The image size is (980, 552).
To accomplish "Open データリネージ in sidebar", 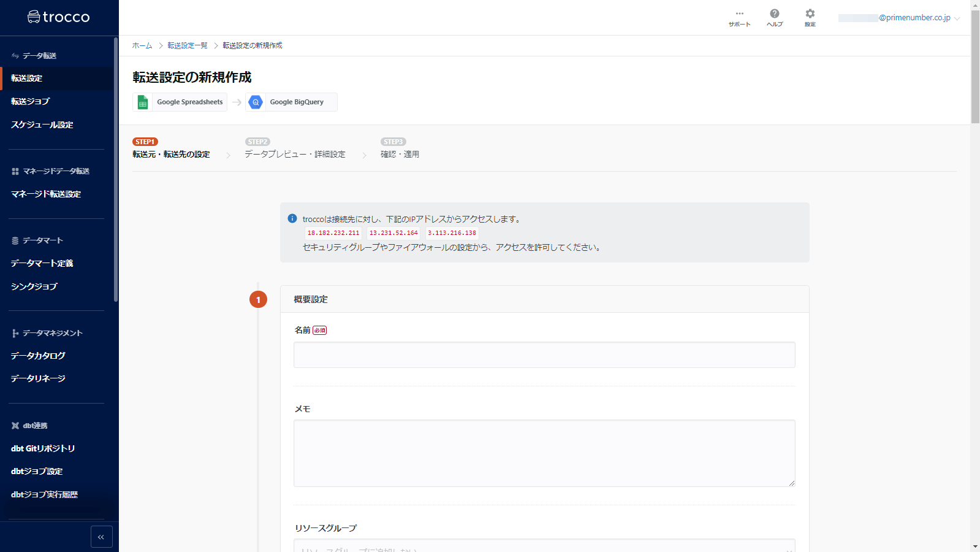I will [x=37, y=378].
